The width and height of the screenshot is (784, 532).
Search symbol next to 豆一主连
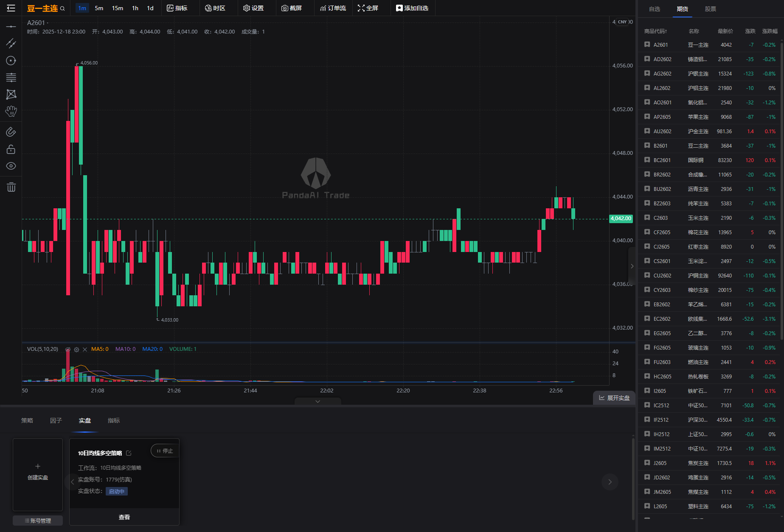(x=62, y=8)
